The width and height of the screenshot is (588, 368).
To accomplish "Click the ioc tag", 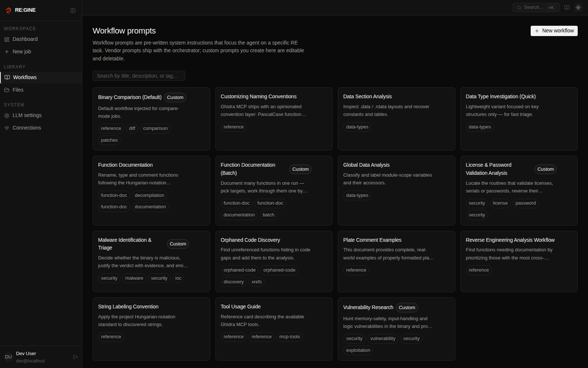I will [x=178, y=278].
